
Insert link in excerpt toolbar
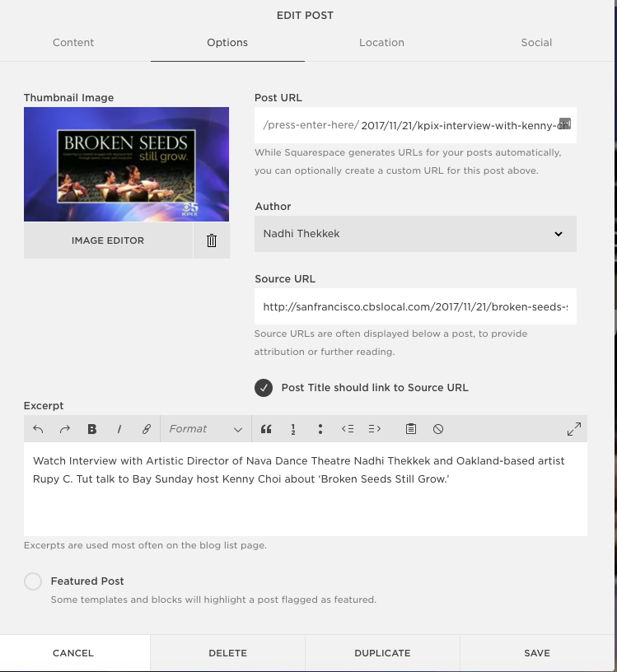[x=146, y=429]
